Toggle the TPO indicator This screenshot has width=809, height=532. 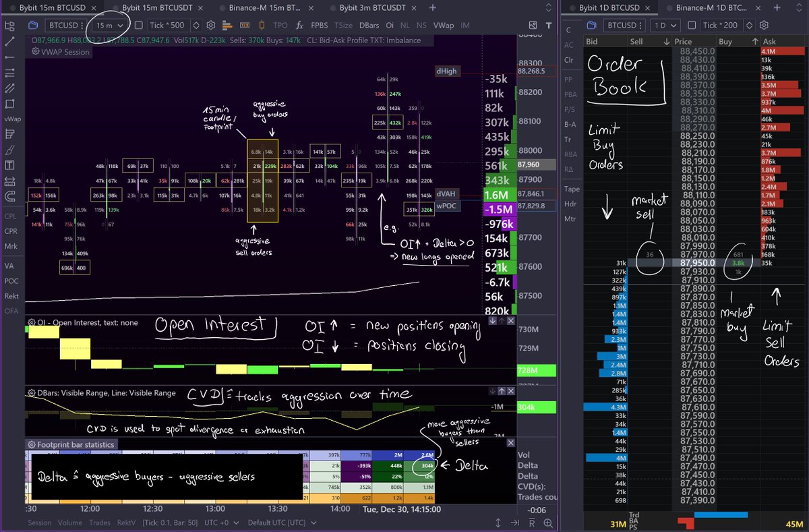coord(280,25)
